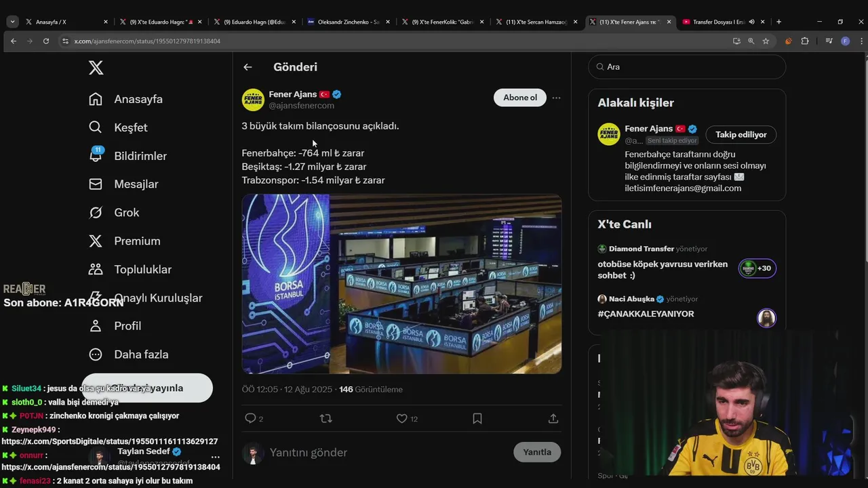Click site info icon in address bar
The width and height of the screenshot is (868, 488).
coord(65,41)
